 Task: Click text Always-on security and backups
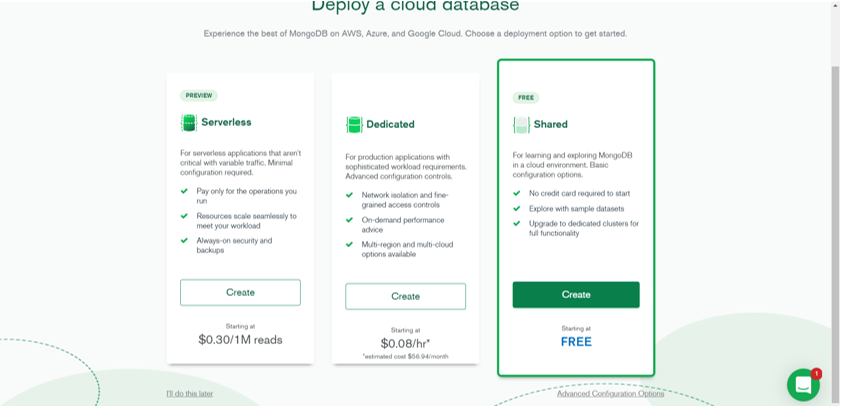234,245
